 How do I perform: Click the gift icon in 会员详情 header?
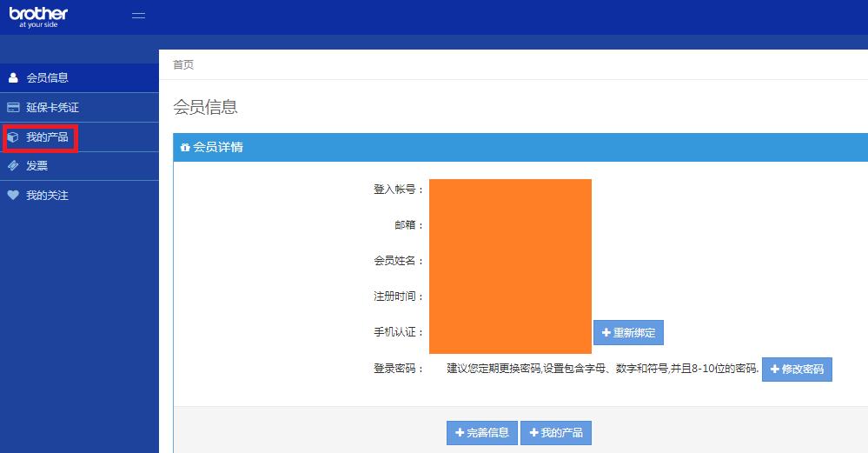pyautogui.click(x=185, y=147)
